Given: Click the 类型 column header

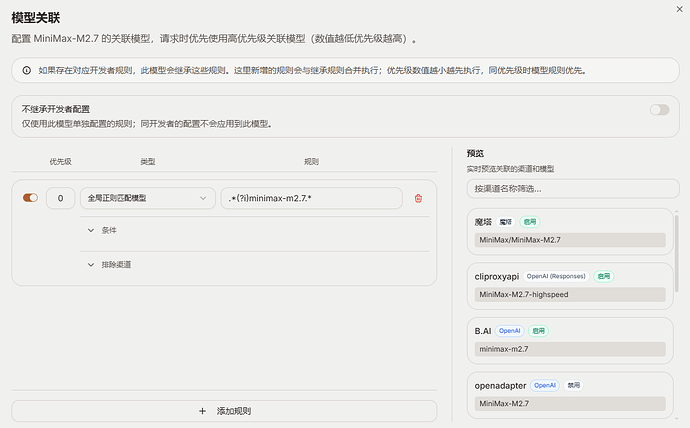Looking at the screenshot, I should point(147,162).
